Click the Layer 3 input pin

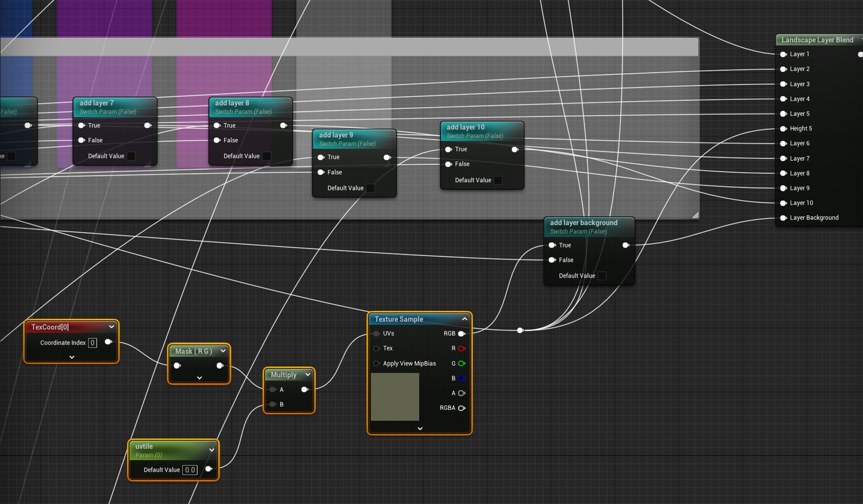point(783,84)
